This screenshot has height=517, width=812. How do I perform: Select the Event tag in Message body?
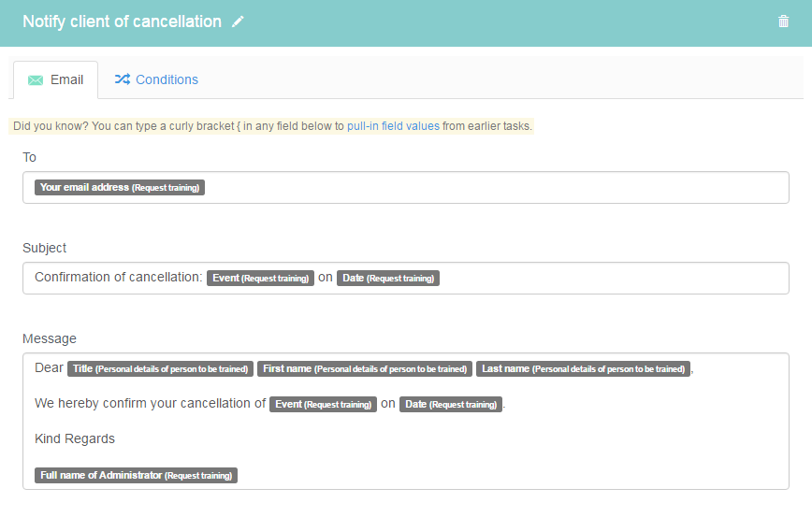(323, 404)
